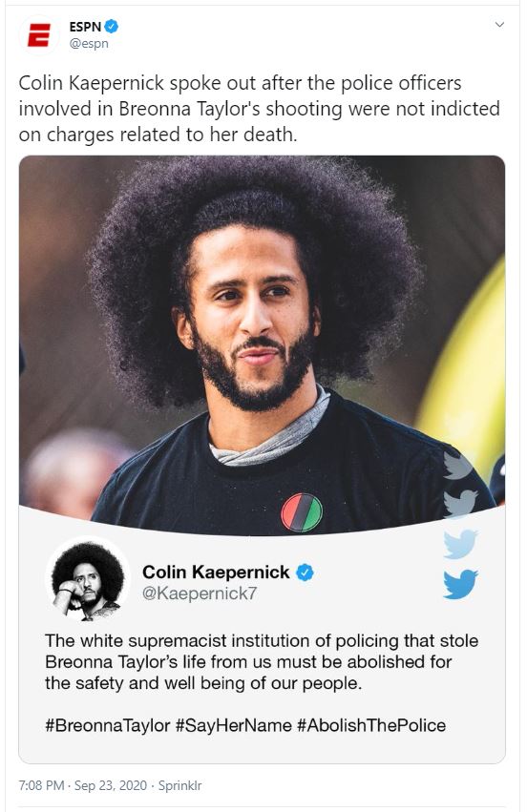527x812 pixels.
Task: Click Colin Kaepernick's verified checkmark badge
Action: tap(305, 573)
